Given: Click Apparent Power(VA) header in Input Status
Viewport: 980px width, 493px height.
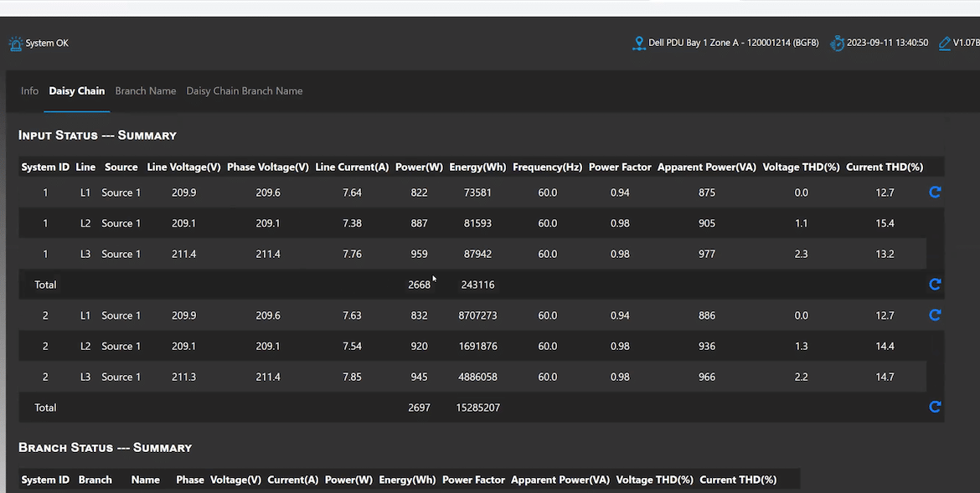Looking at the screenshot, I should pyautogui.click(x=707, y=167).
